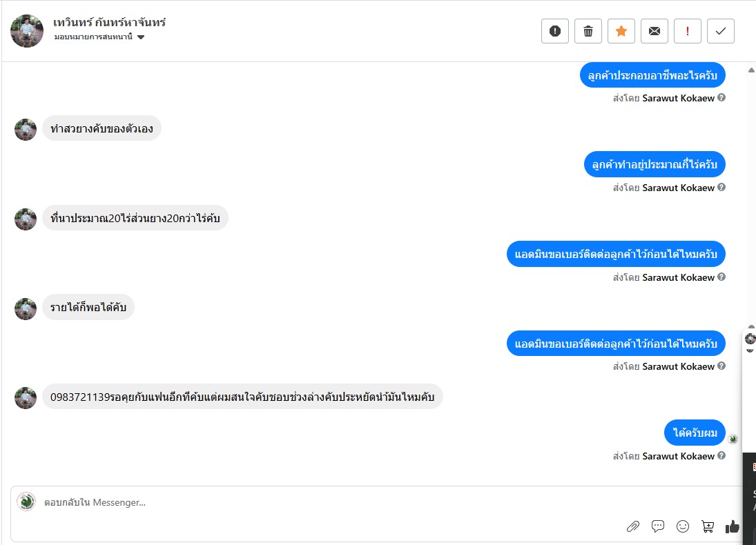
Task: Click the message containing phone number 0983721139
Action: pos(242,397)
